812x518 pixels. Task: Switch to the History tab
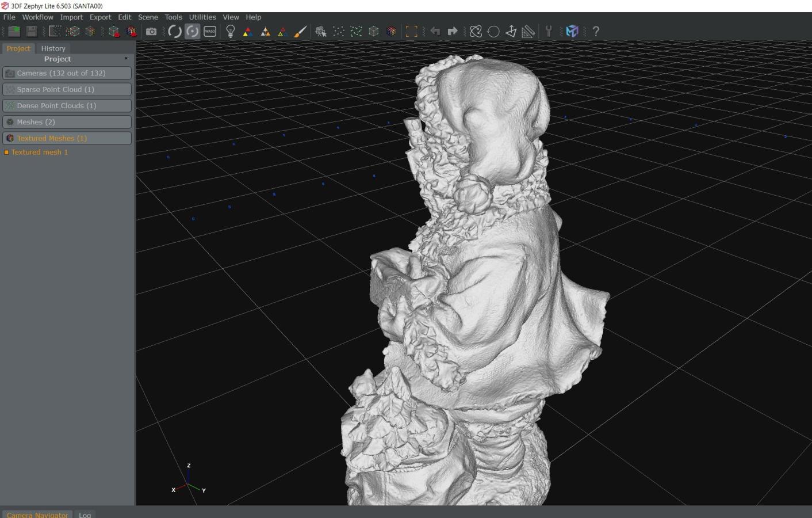pyautogui.click(x=53, y=48)
